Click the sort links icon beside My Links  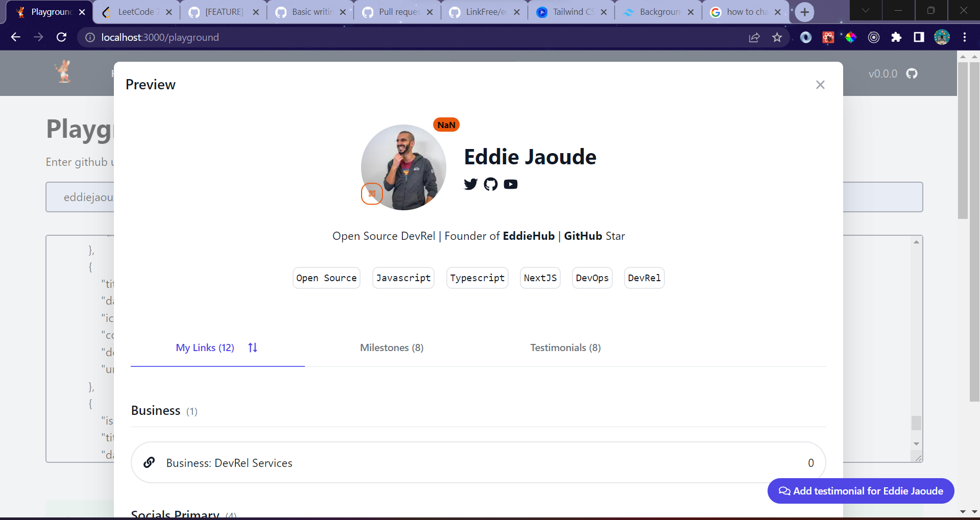tap(252, 348)
